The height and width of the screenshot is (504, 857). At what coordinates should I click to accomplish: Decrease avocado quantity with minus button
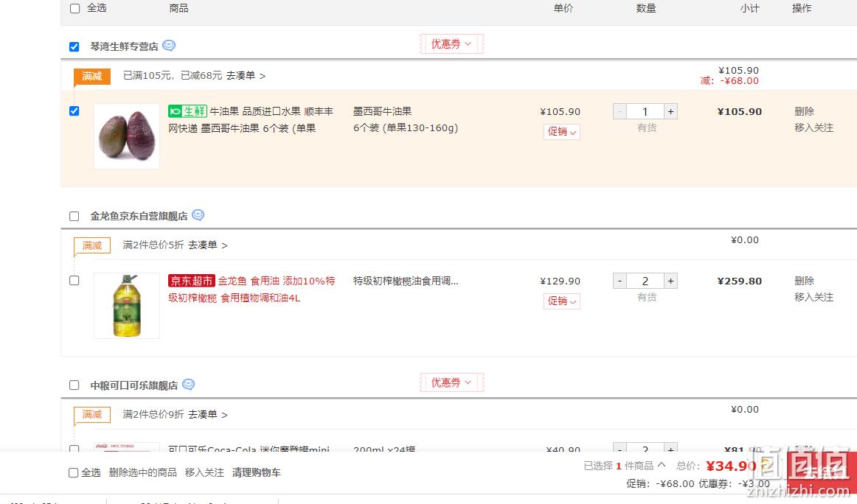(x=620, y=111)
